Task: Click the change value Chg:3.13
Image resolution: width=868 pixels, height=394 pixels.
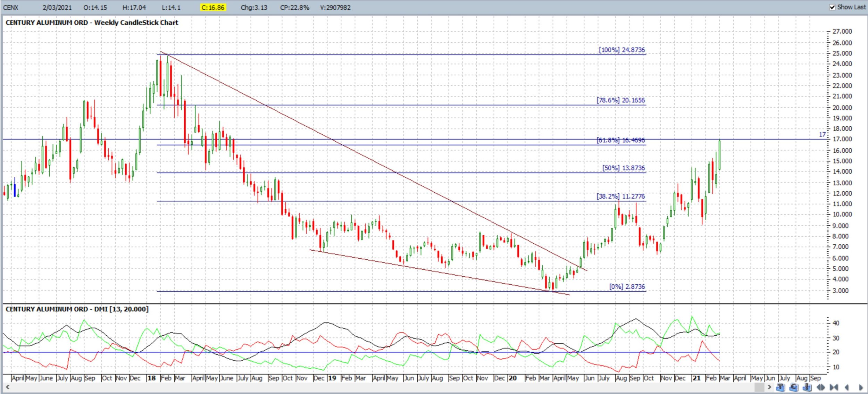Action: click(x=254, y=7)
